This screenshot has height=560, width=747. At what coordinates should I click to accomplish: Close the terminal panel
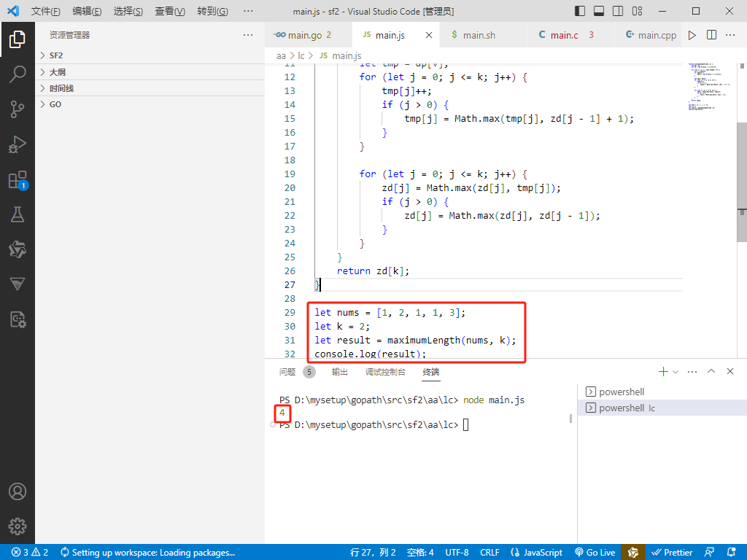pyautogui.click(x=730, y=371)
